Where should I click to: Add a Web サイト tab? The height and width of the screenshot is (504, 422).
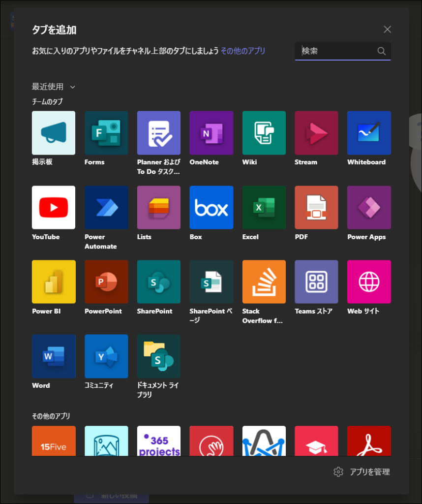369,282
